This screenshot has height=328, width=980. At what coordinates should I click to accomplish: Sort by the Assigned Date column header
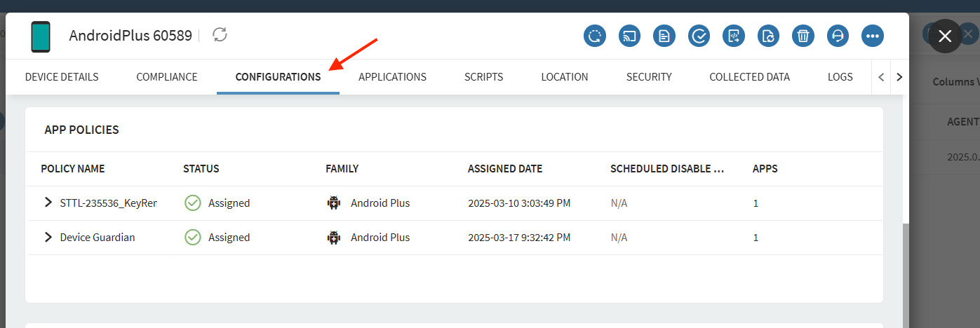pyautogui.click(x=505, y=169)
